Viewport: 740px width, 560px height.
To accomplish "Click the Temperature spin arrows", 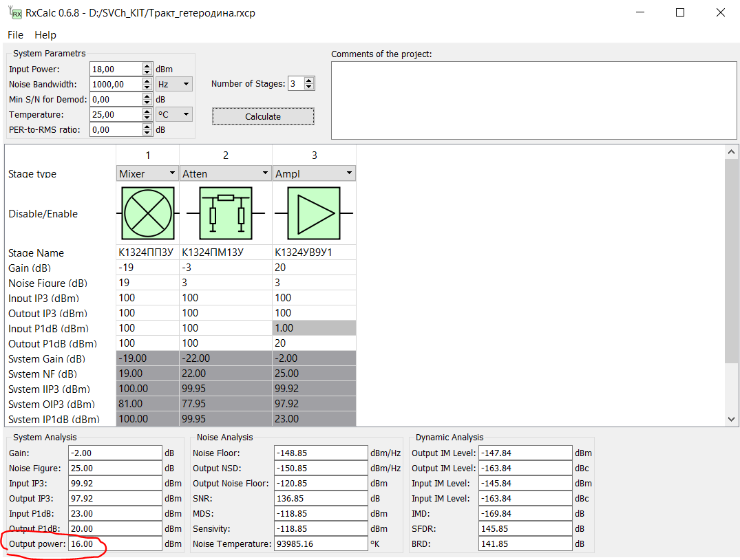I will pyautogui.click(x=147, y=115).
